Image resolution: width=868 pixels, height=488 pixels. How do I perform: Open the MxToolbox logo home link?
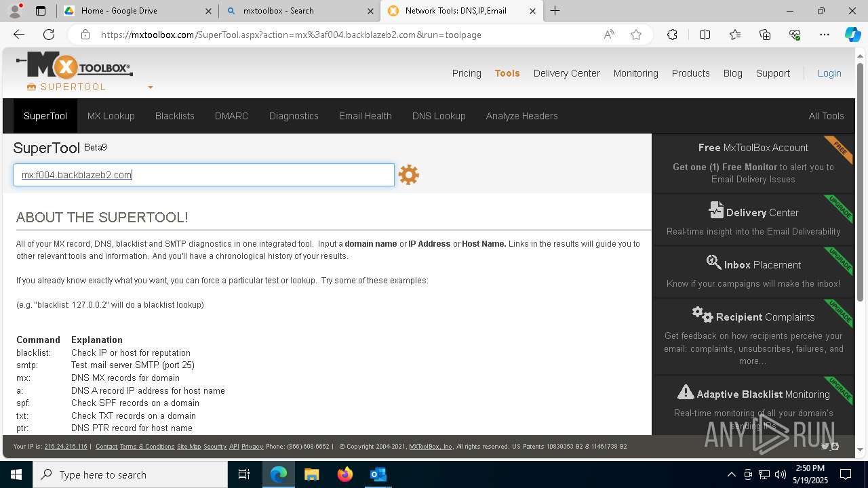click(75, 66)
